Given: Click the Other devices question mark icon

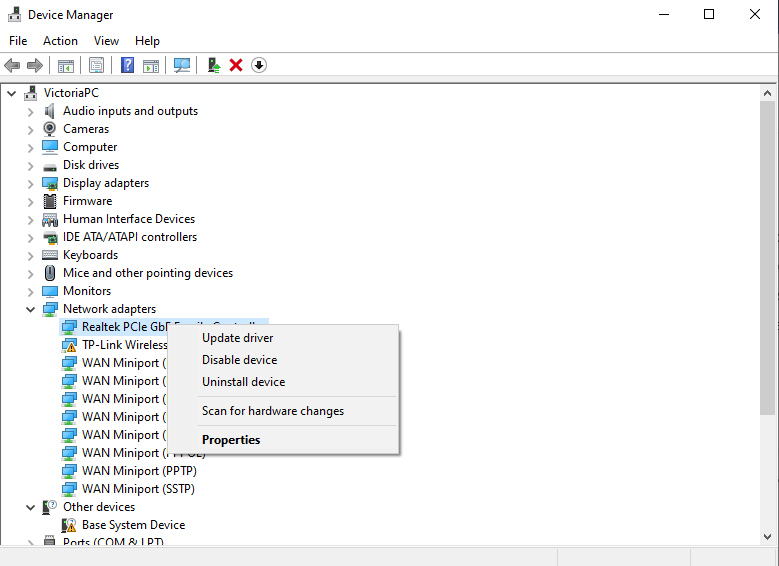Looking at the screenshot, I should (50, 507).
